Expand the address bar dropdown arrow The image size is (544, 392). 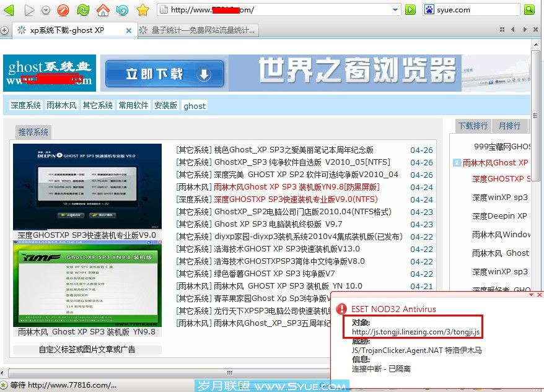click(x=395, y=10)
